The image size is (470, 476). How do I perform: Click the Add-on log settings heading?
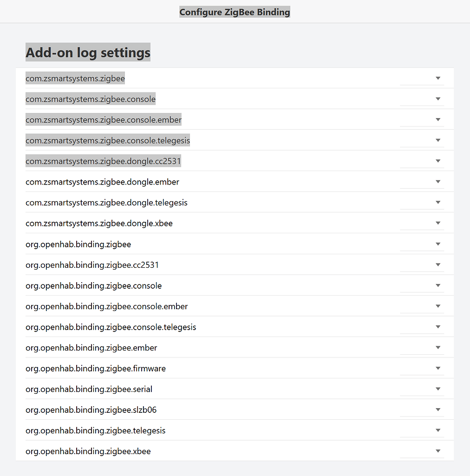pos(88,52)
